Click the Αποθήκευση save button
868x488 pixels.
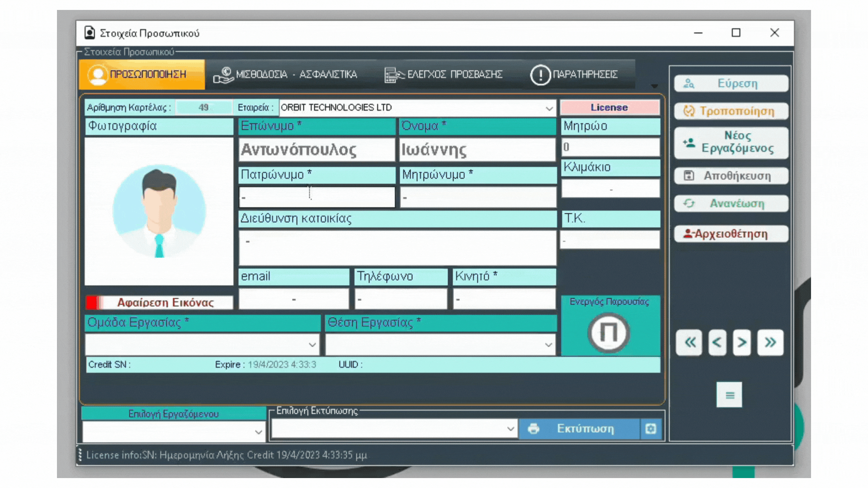tap(731, 176)
